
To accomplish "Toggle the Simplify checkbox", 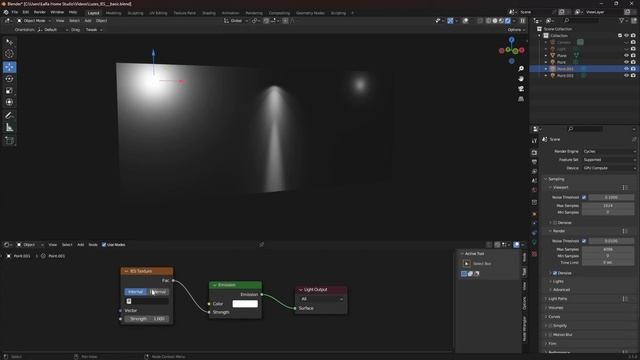I will click(x=551, y=326).
